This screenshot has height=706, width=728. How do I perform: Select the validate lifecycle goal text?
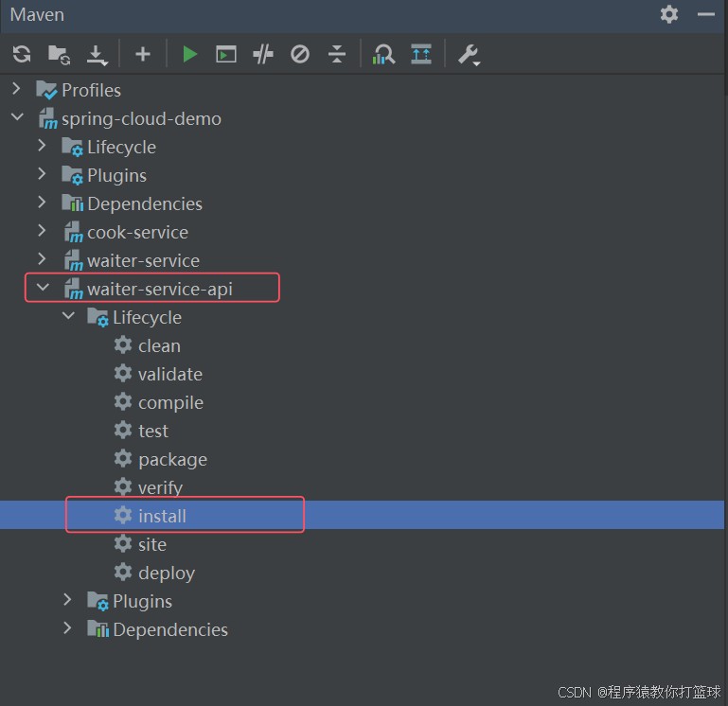point(170,374)
